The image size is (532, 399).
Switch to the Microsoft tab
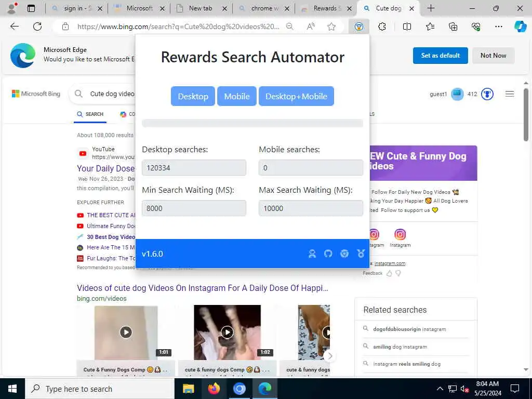139,8
